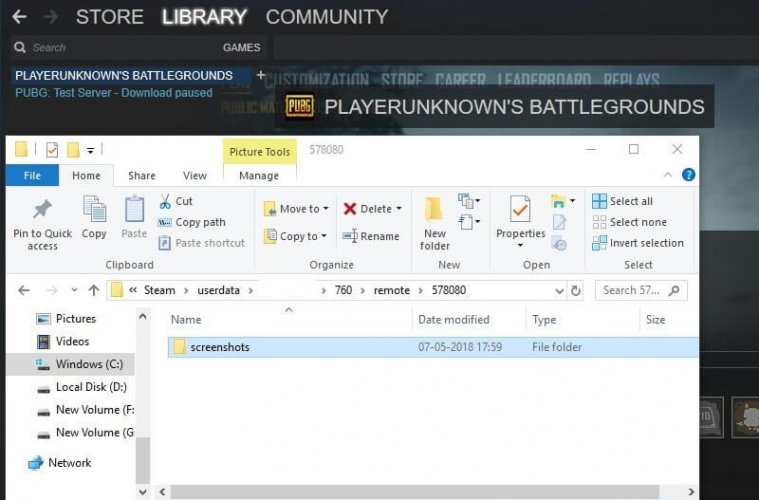759x500 pixels.
Task: Click Cut in the ribbon
Action: click(176, 201)
